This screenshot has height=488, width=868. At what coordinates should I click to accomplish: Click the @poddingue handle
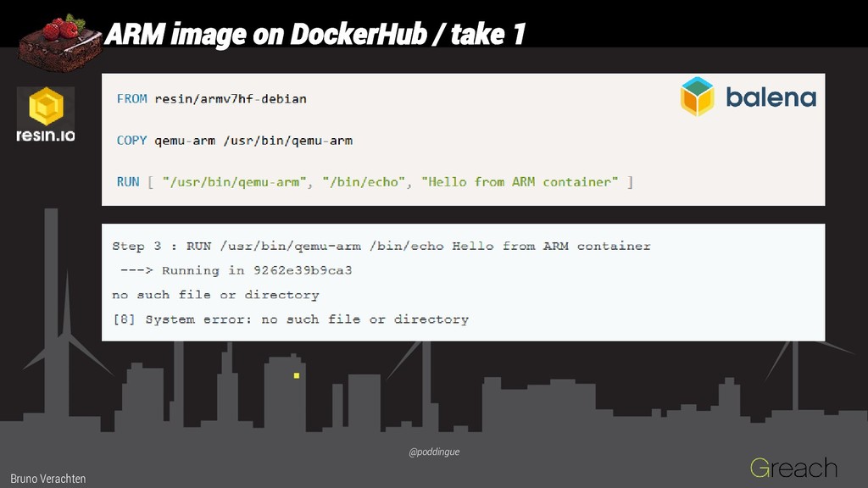[434, 452]
